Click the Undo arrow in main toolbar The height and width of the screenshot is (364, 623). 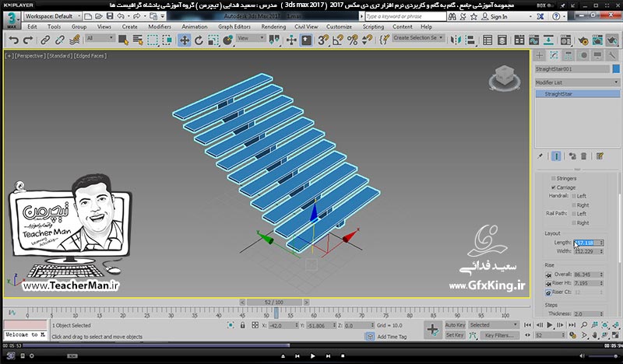pos(13,40)
